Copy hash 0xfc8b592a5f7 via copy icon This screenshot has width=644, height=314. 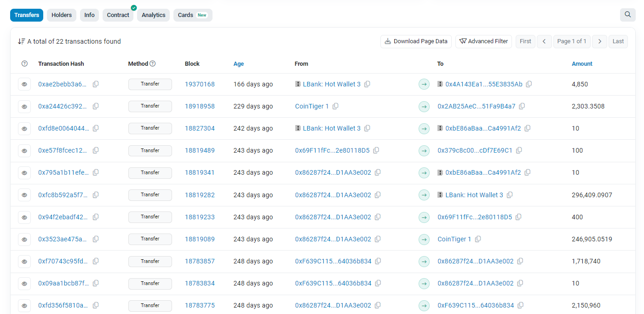point(96,195)
